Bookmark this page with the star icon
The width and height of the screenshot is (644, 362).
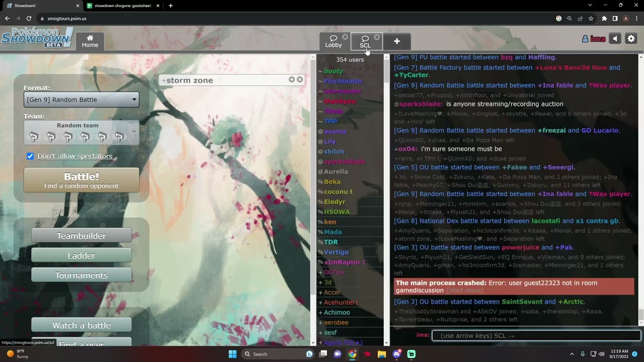(x=591, y=19)
